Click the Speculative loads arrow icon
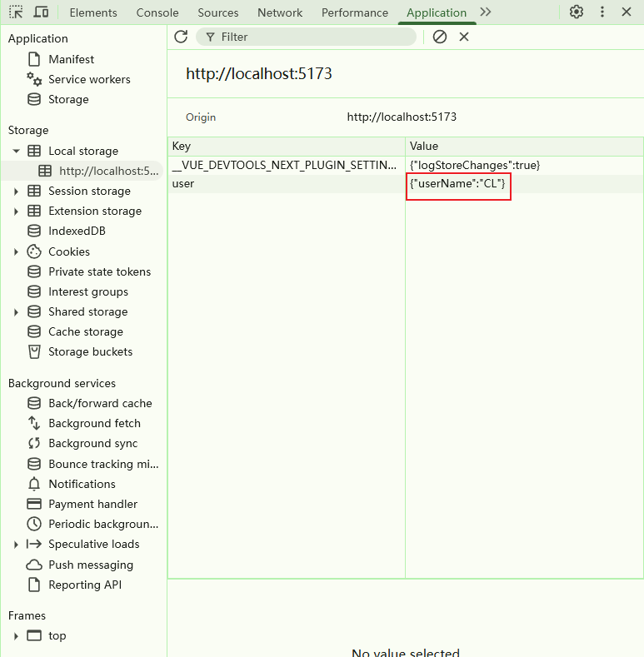The height and width of the screenshot is (657, 644). [34, 545]
